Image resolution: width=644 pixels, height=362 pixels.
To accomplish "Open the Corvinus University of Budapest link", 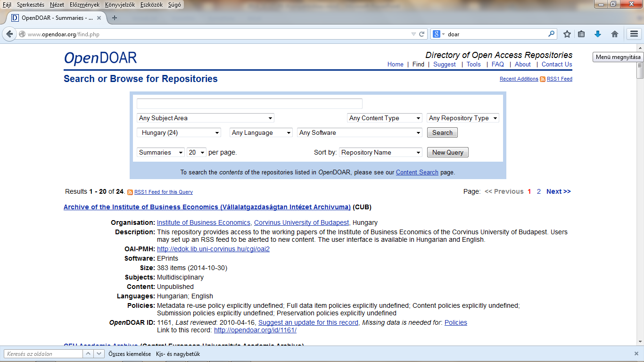I will pyautogui.click(x=302, y=222).
